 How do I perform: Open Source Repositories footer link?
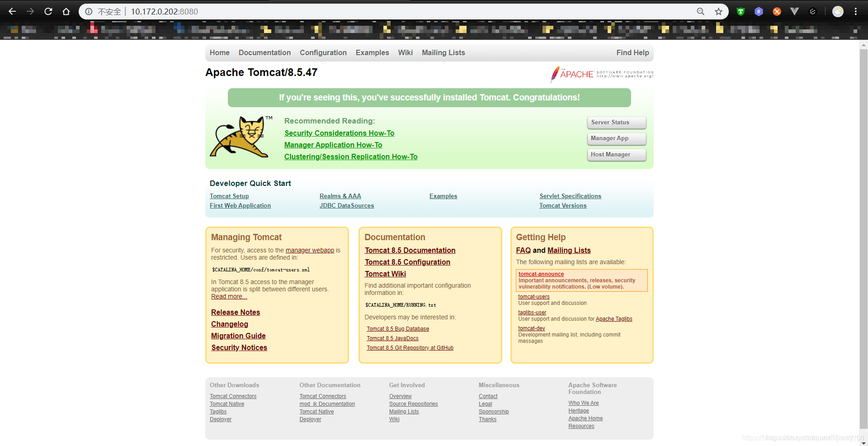(413, 404)
